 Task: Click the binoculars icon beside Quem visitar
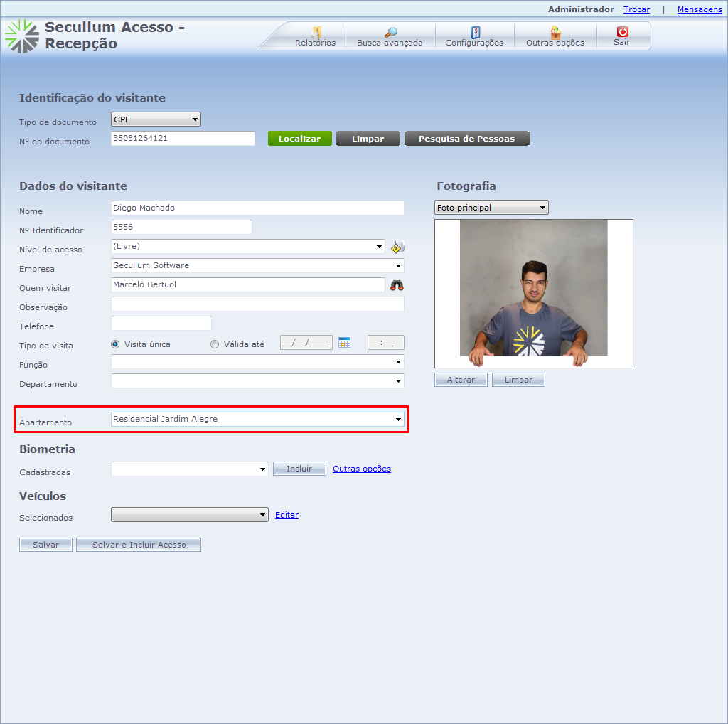pos(397,285)
